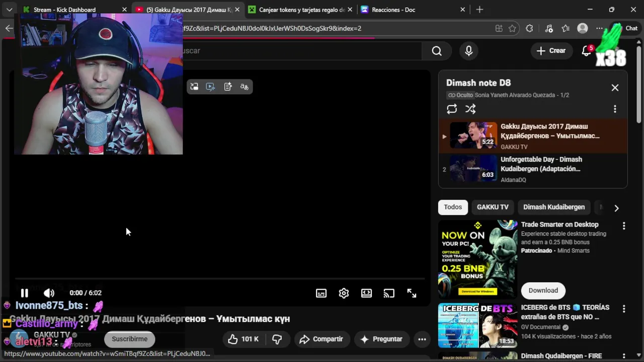Click the video progress bar
This screenshot has width=644, height=362.
pyautogui.click(x=220, y=278)
